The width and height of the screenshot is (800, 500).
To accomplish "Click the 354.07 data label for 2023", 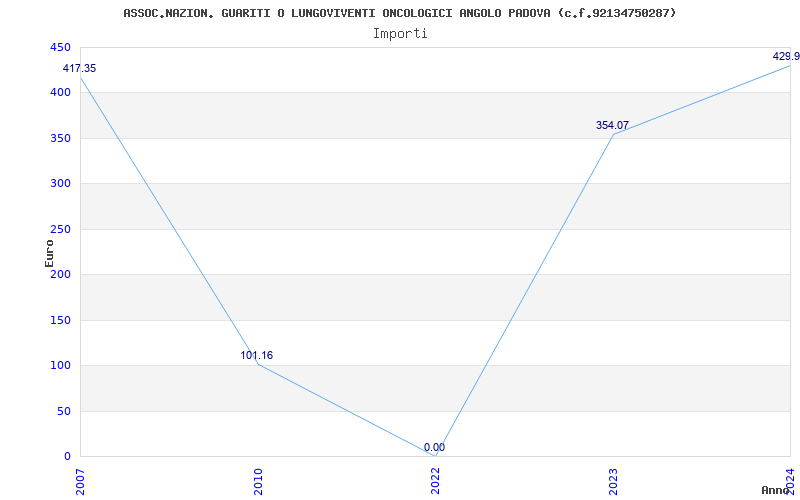I will 612,125.
